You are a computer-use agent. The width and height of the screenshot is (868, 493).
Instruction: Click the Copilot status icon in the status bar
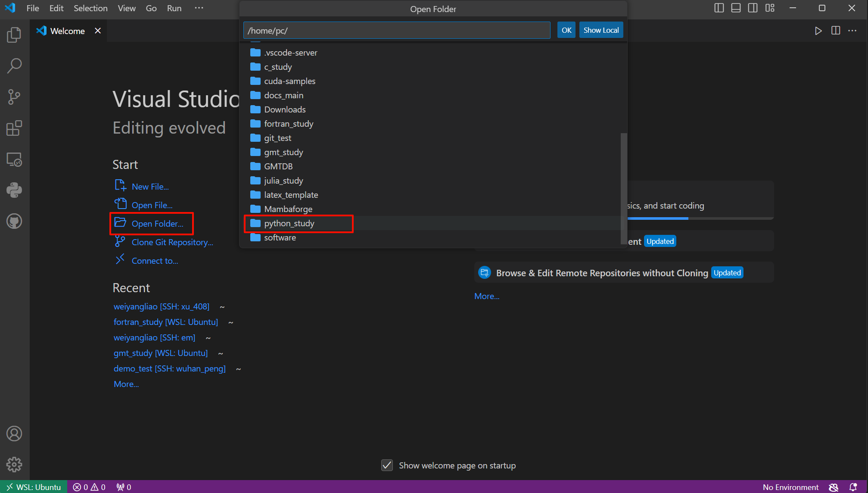[834, 487]
